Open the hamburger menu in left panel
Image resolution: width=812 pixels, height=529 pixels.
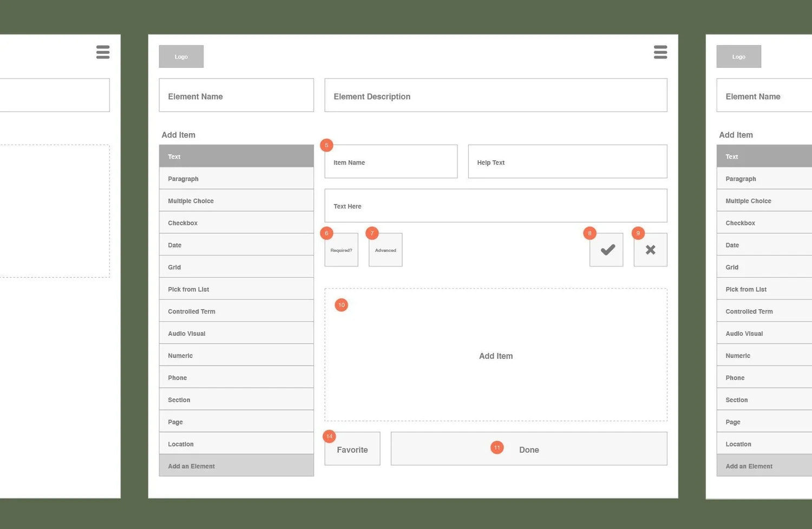103,52
